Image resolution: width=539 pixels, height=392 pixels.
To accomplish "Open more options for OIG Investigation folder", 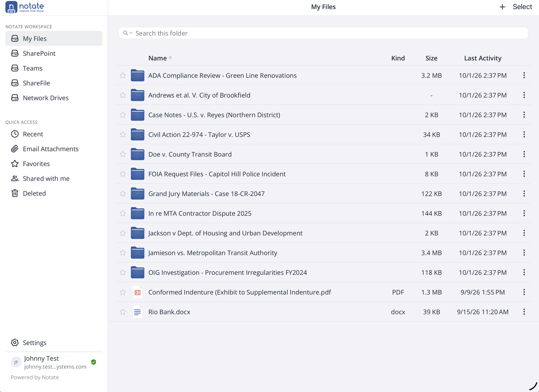I will point(524,272).
